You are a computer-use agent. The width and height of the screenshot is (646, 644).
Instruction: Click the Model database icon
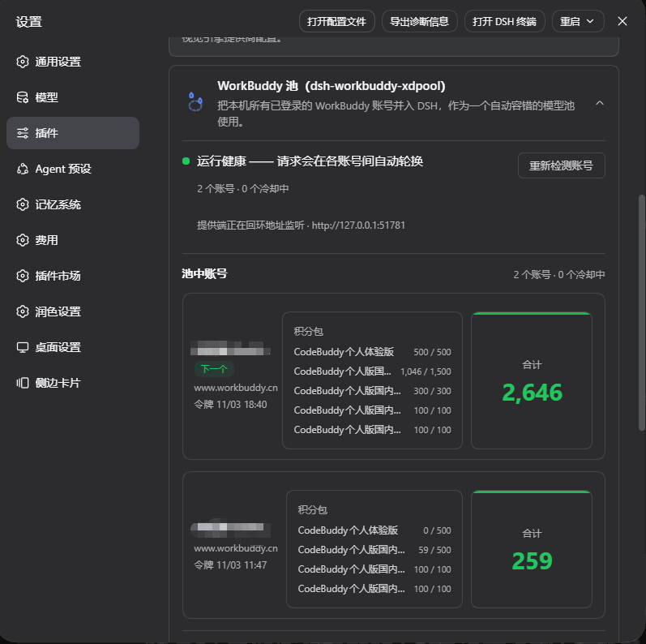tap(23, 97)
